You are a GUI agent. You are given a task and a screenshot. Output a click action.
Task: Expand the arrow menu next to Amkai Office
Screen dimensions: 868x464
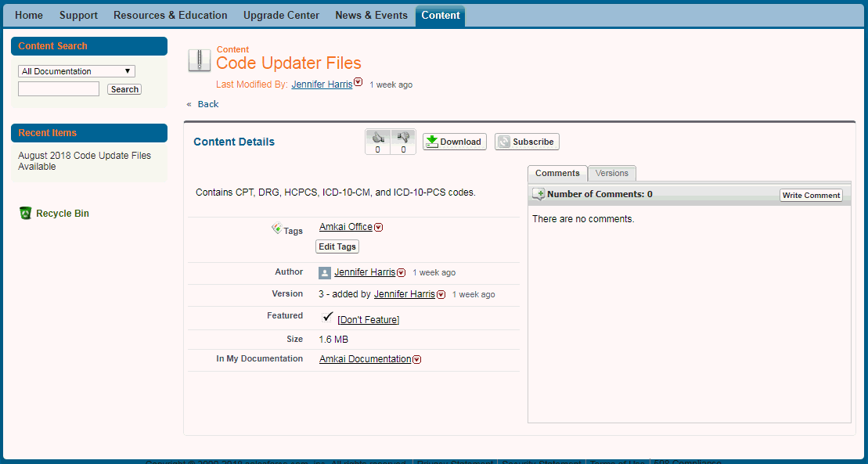coord(379,228)
